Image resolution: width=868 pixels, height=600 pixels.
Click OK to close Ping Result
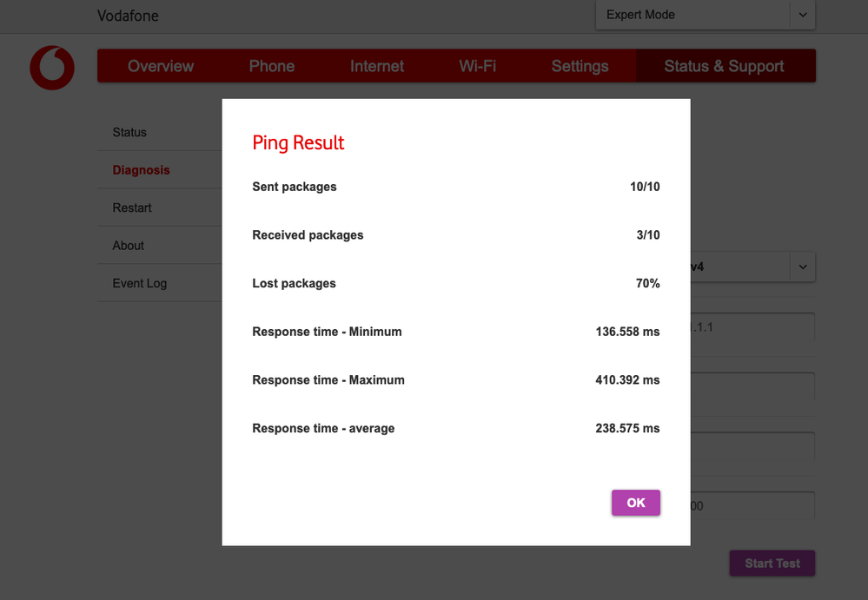pos(635,502)
